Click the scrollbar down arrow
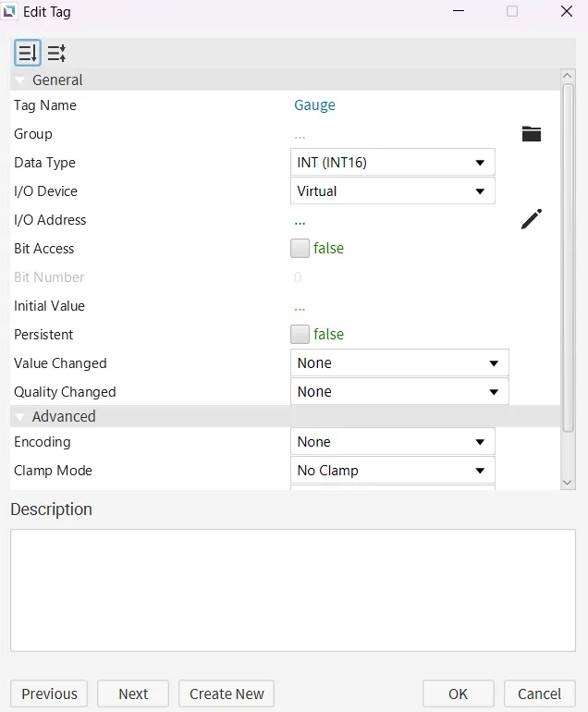Image resolution: width=588 pixels, height=712 pixels. (569, 482)
